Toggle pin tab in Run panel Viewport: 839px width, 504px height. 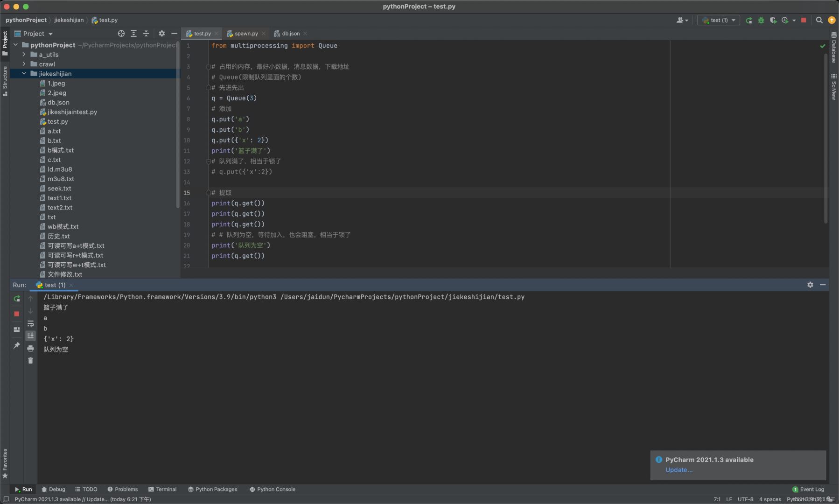click(x=17, y=345)
